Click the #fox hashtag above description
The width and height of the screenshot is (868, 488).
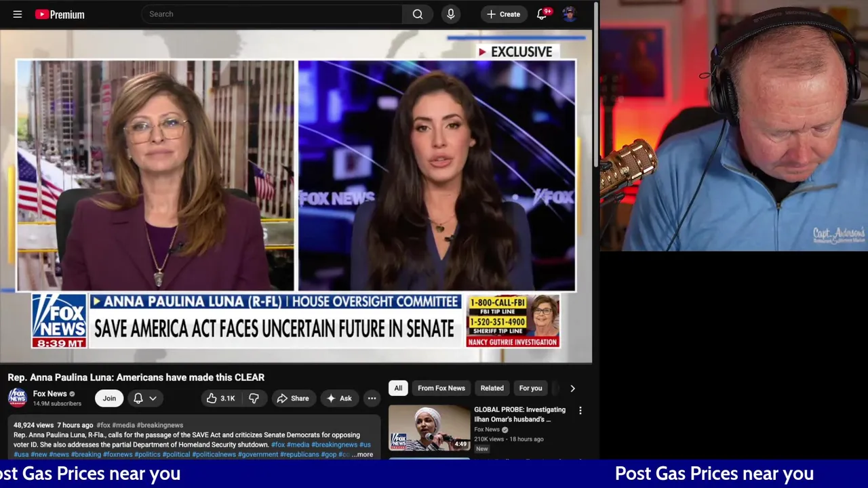tap(103, 425)
